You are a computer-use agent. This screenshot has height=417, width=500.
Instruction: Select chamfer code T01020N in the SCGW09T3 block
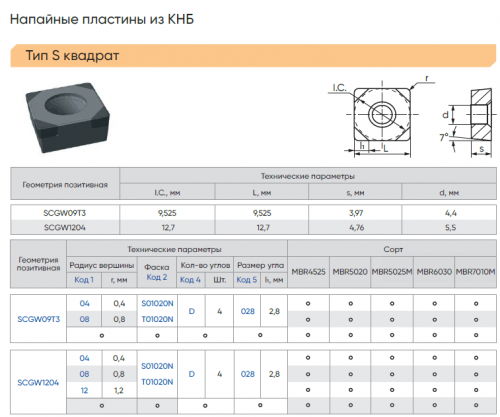coord(157,319)
